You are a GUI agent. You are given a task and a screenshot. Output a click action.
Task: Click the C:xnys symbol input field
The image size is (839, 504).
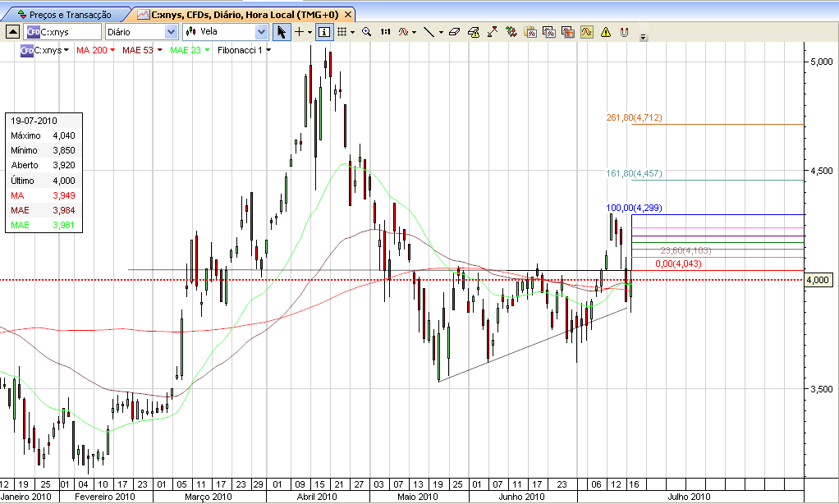(x=62, y=32)
